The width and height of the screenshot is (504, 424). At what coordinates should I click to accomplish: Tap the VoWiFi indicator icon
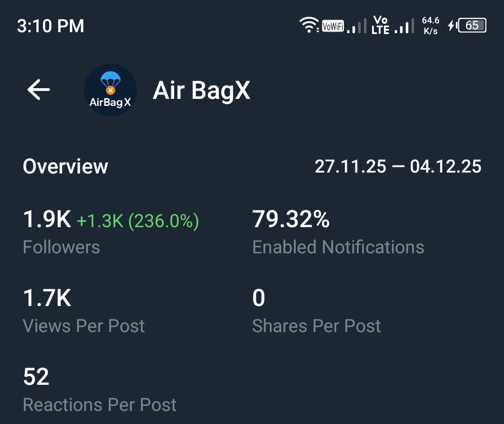[x=332, y=26]
